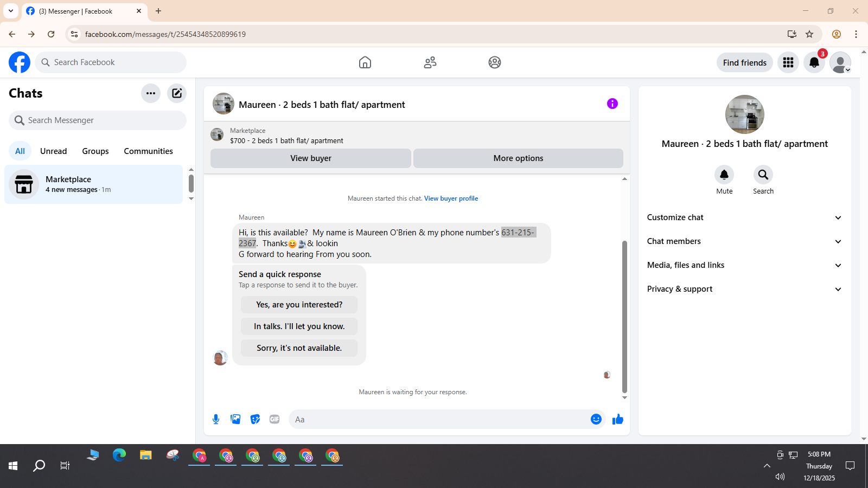
Task: Open Task View on taskbar
Action: [65, 466]
